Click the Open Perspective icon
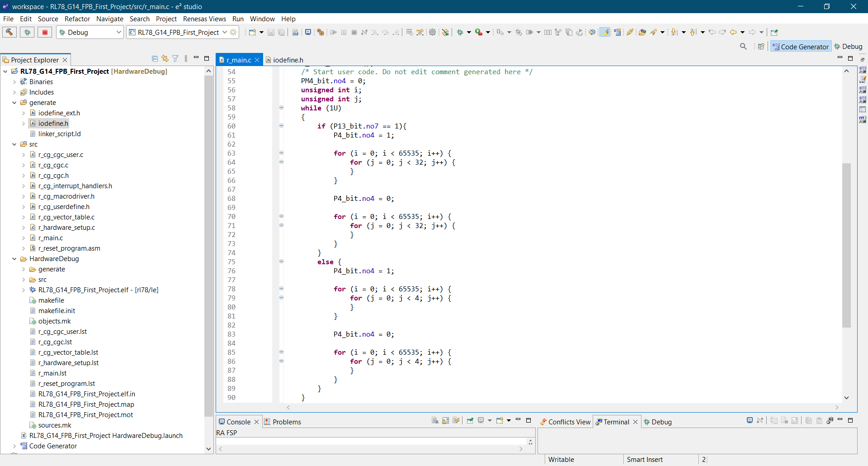The image size is (868, 466). coord(761,47)
